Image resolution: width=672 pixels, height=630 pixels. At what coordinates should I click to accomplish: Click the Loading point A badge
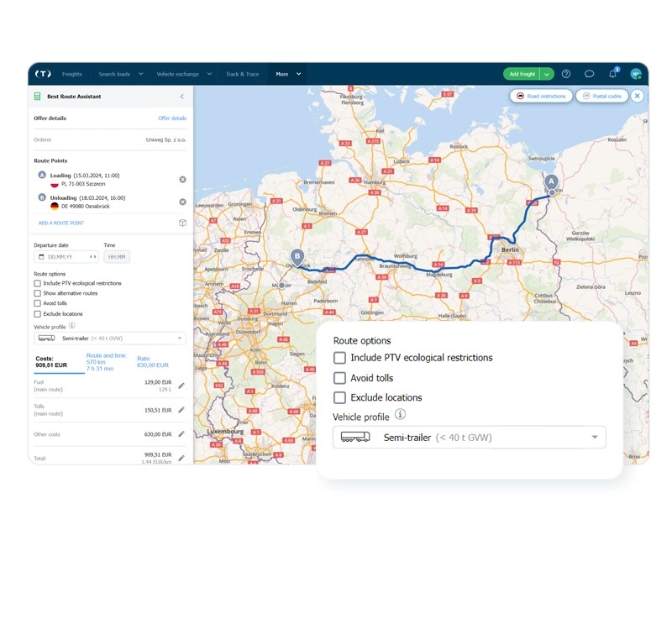(42, 175)
